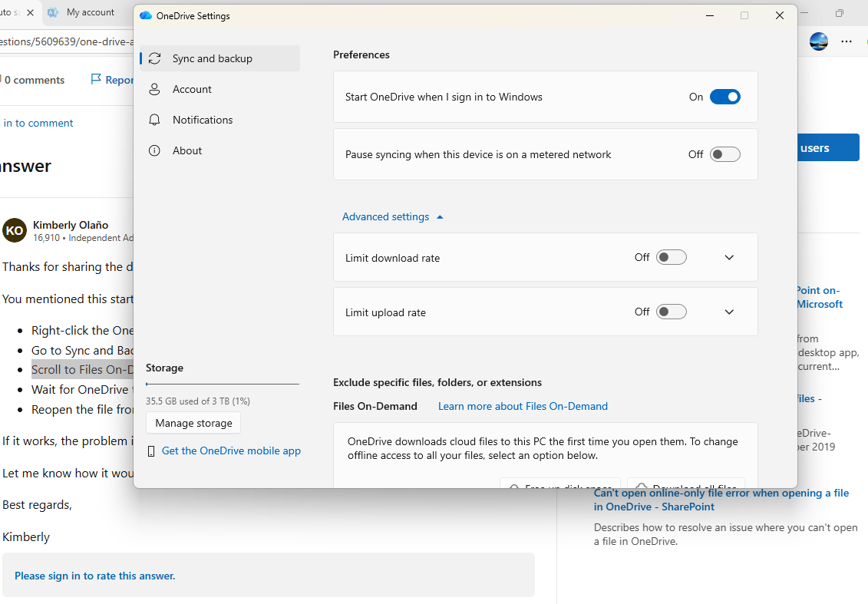868x604 pixels.
Task: Disable Start OneDrive when I sign in
Action: click(x=724, y=97)
